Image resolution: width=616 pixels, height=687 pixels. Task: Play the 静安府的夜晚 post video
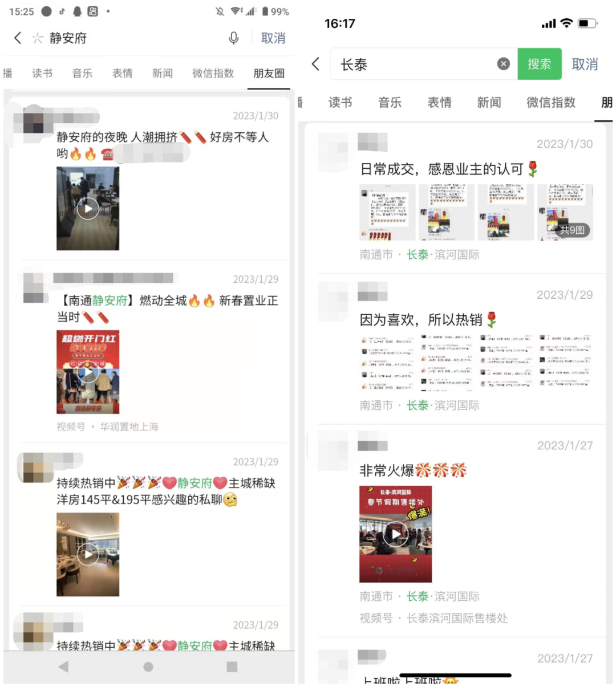(88, 208)
